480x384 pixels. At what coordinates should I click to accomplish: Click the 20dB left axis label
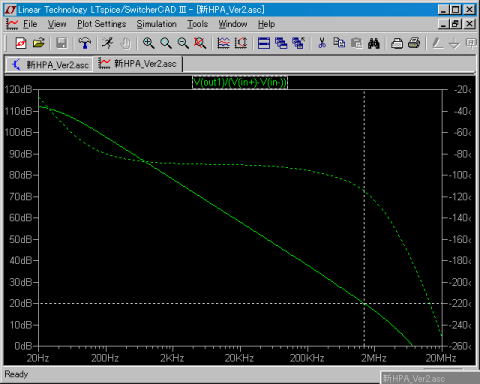(21, 303)
